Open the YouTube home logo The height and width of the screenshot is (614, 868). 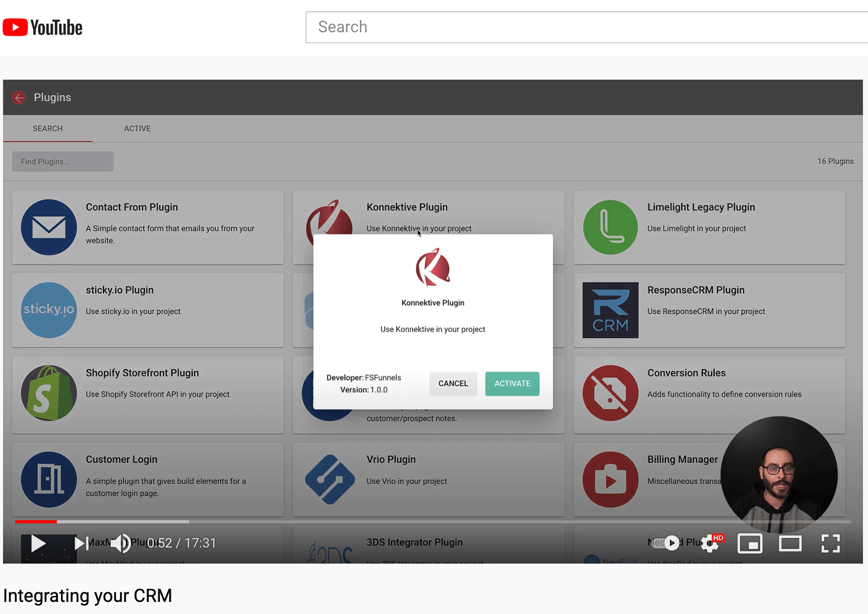coord(43,27)
